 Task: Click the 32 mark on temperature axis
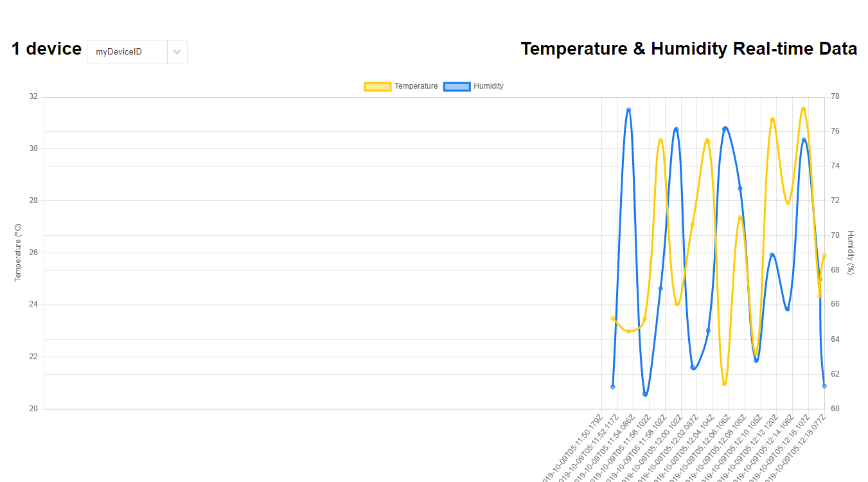(34, 96)
